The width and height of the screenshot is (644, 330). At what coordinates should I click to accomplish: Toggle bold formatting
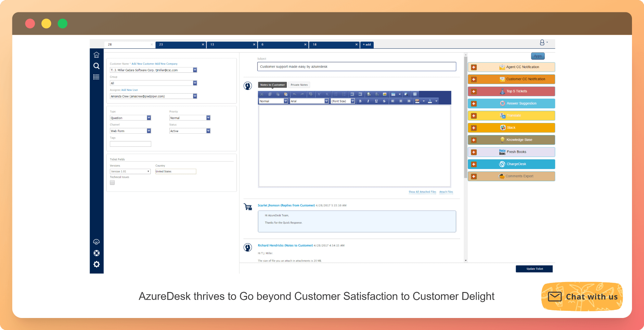pyautogui.click(x=360, y=101)
